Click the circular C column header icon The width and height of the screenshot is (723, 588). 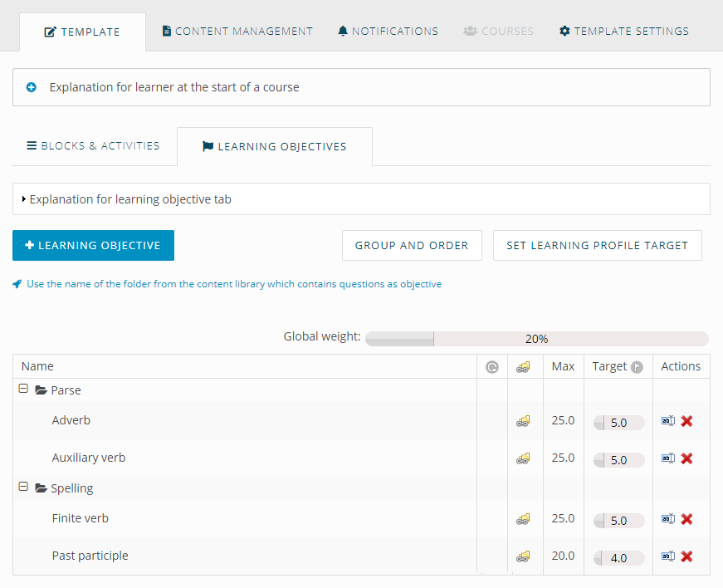(492, 367)
